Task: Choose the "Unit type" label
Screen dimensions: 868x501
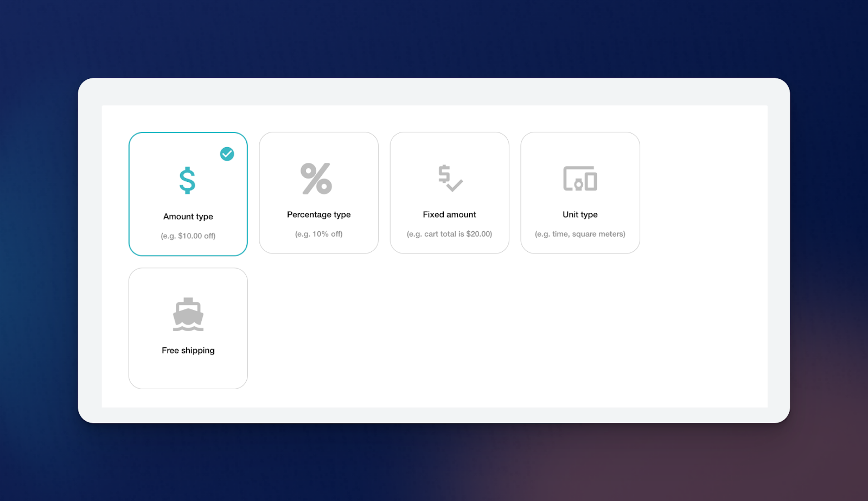Action: pos(580,215)
